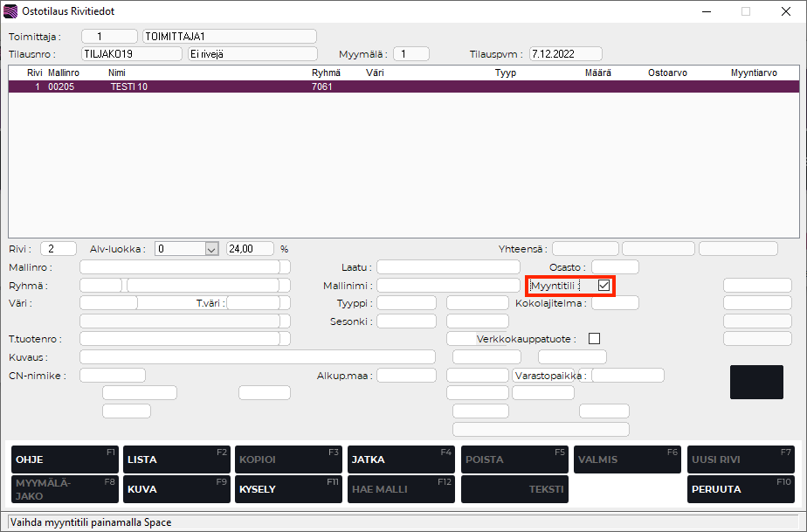Click the Tilauspvm date field

[565, 54]
